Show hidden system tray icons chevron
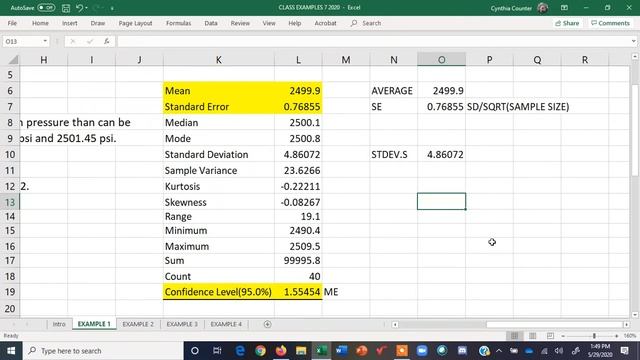 coord(499,351)
